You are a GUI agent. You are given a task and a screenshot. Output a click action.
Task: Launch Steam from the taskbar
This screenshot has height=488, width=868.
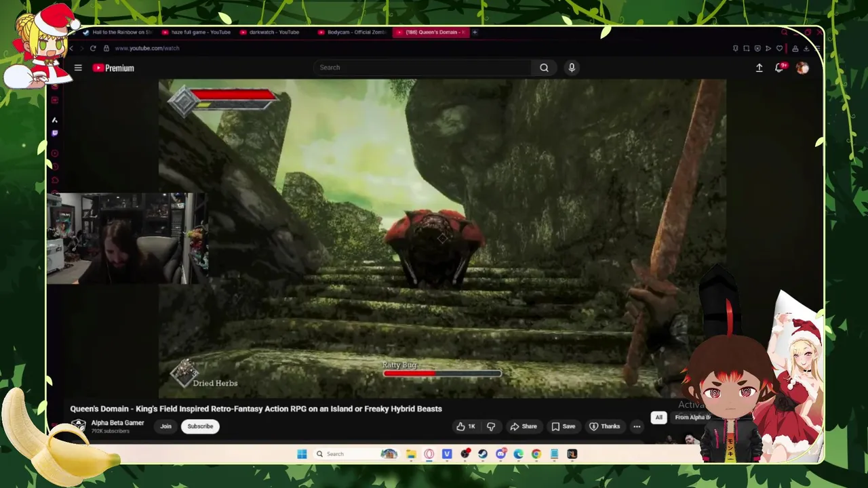pyautogui.click(x=483, y=454)
